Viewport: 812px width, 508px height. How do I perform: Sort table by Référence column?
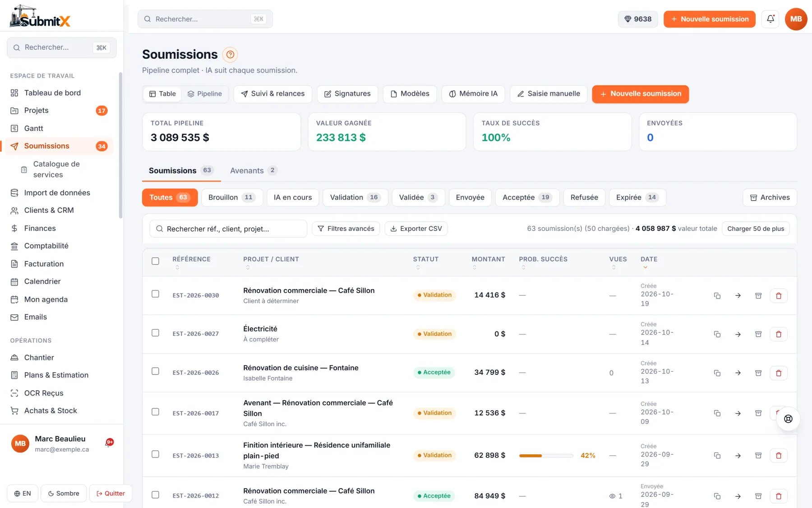[x=191, y=262]
